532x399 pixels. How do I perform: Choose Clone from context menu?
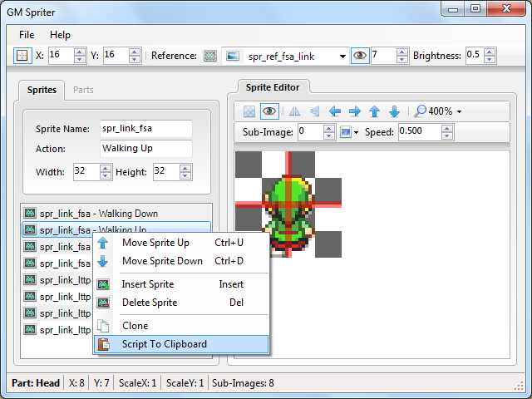pos(181,326)
